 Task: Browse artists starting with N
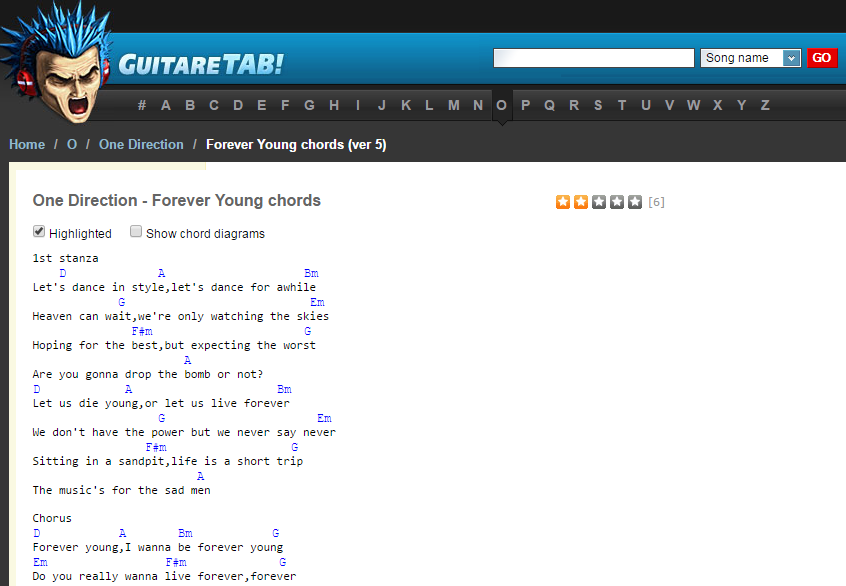pyautogui.click(x=478, y=105)
